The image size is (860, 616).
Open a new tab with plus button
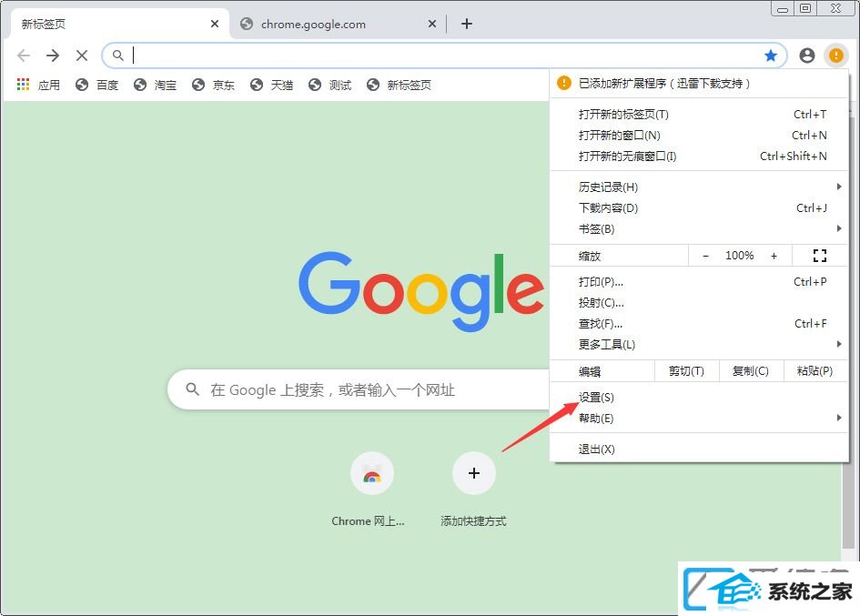[467, 24]
